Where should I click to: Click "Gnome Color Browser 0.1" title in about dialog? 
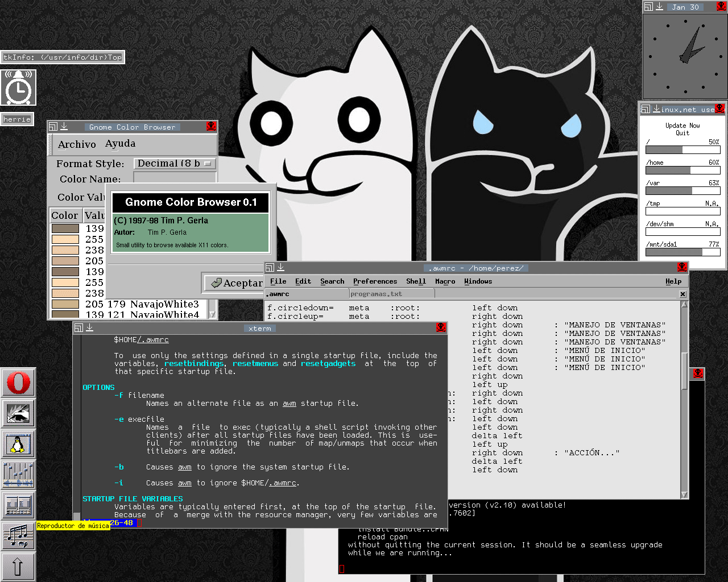pos(191,202)
